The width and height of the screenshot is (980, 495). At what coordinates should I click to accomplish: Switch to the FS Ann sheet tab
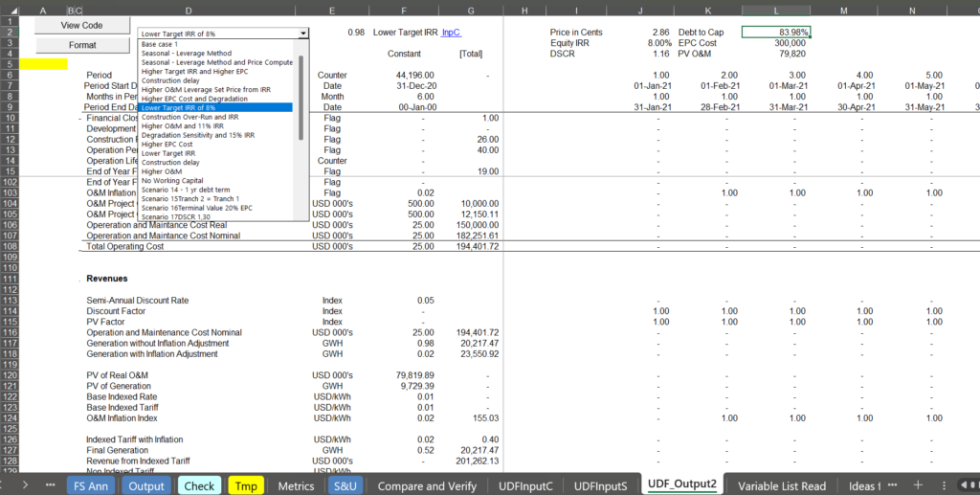(91, 485)
